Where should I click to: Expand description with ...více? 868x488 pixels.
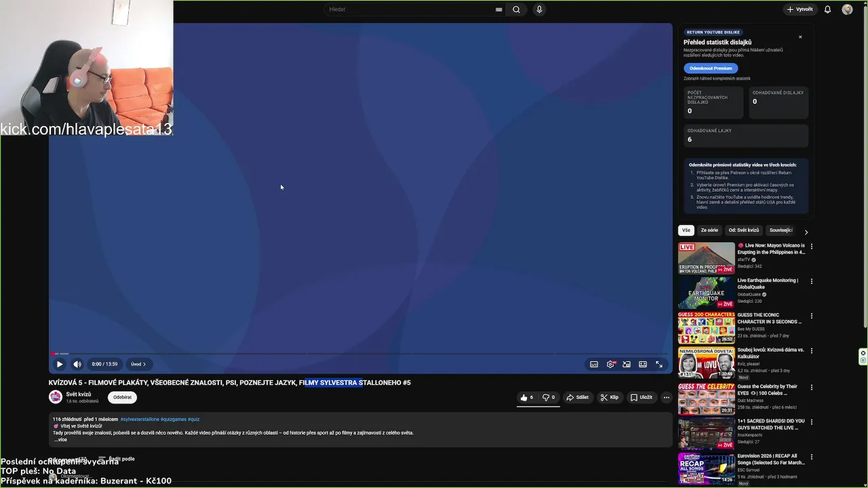[x=60, y=439]
